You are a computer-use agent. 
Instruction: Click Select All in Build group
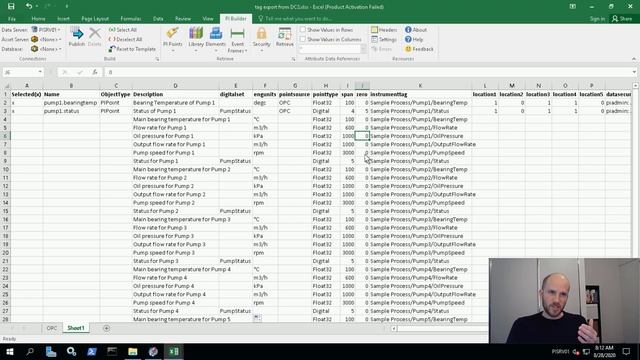pos(122,30)
